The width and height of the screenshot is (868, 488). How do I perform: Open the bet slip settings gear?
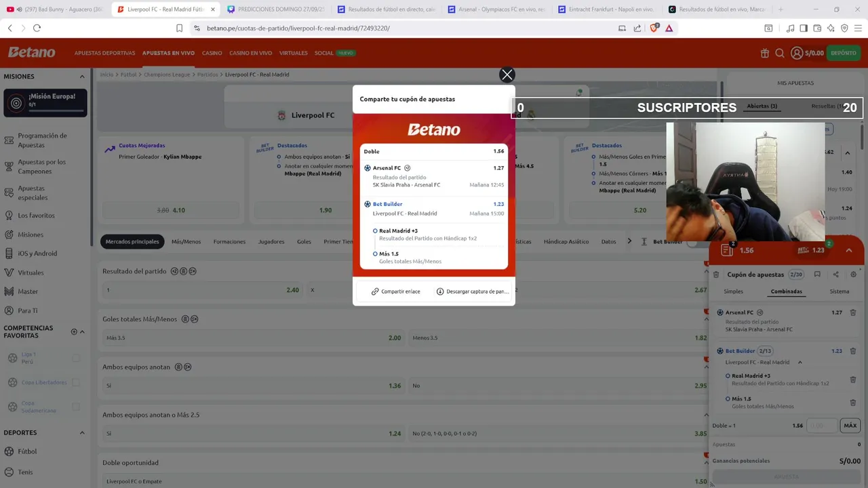[853, 274]
